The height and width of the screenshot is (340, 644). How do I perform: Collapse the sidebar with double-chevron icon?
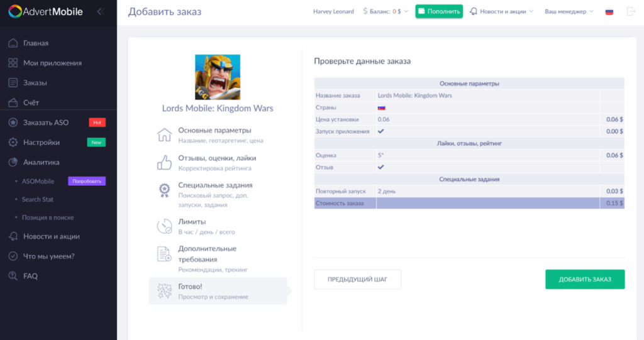point(101,11)
